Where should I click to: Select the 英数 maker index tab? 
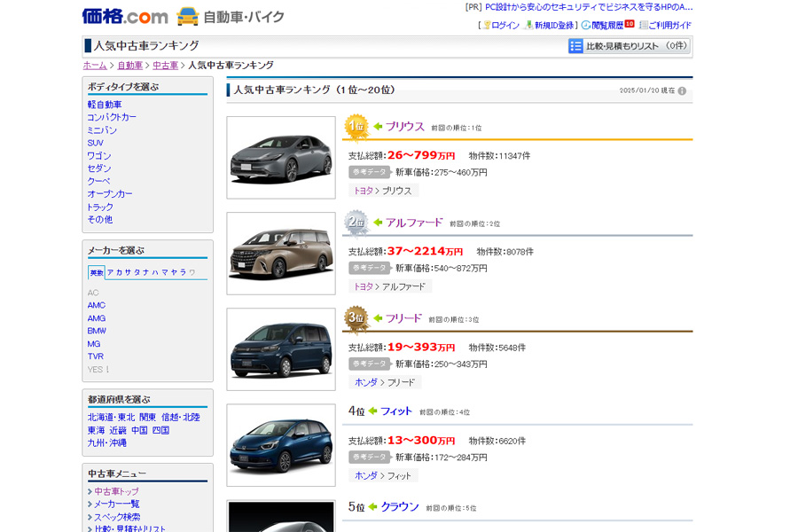tap(96, 272)
